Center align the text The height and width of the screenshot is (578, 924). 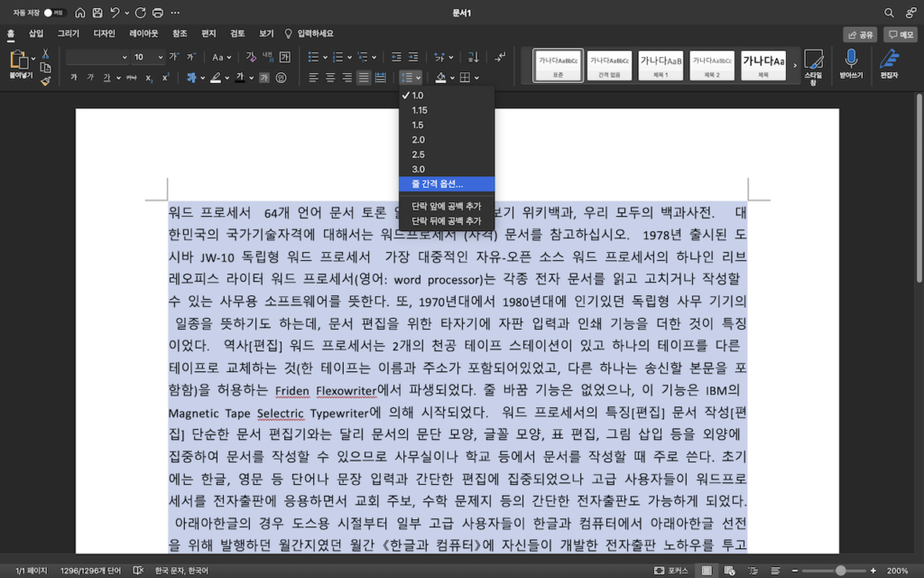pyautogui.click(x=330, y=78)
